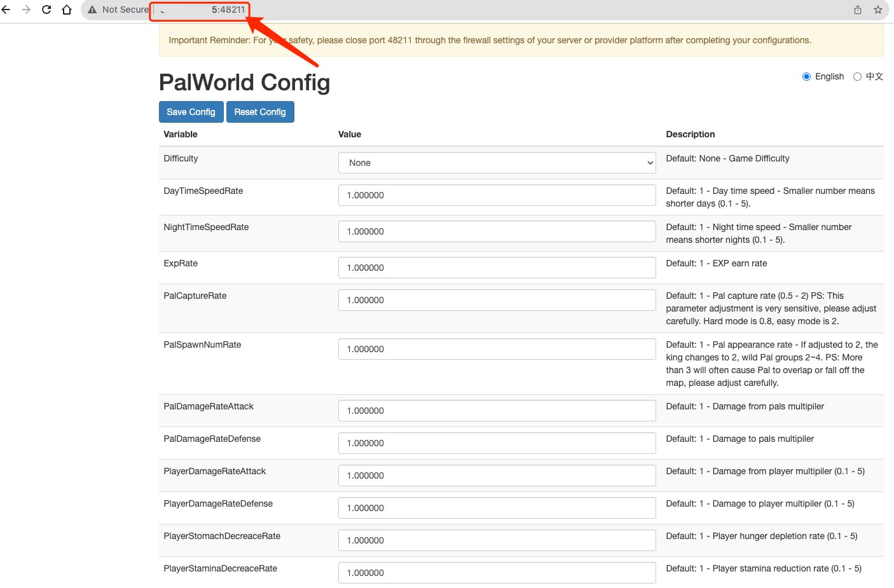The width and height of the screenshot is (894, 588).
Task: Click the Reset Config button
Action: point(260,112)
